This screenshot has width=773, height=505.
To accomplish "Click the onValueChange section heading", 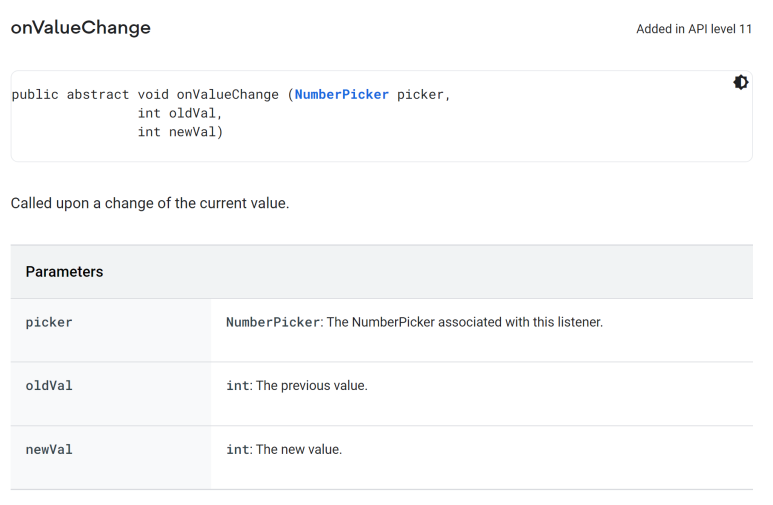I will tap(81, 28).
